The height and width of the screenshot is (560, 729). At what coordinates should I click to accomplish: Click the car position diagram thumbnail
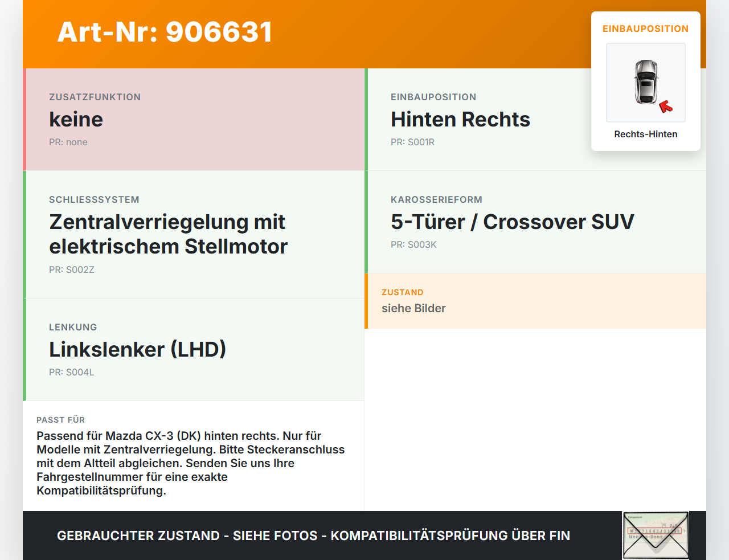[x=646, y=83]
